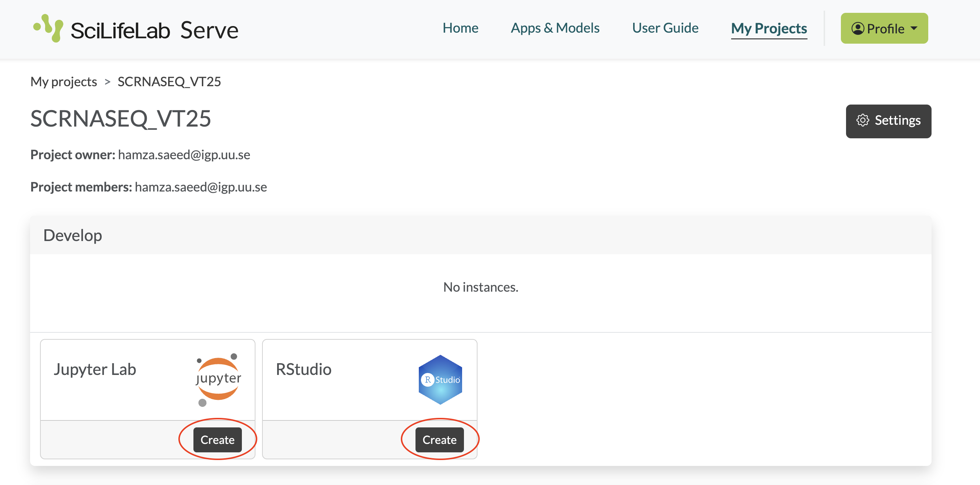Screen dimensions: 980x485
Task: Click the RStudio card title
Action: click(303, 369)
